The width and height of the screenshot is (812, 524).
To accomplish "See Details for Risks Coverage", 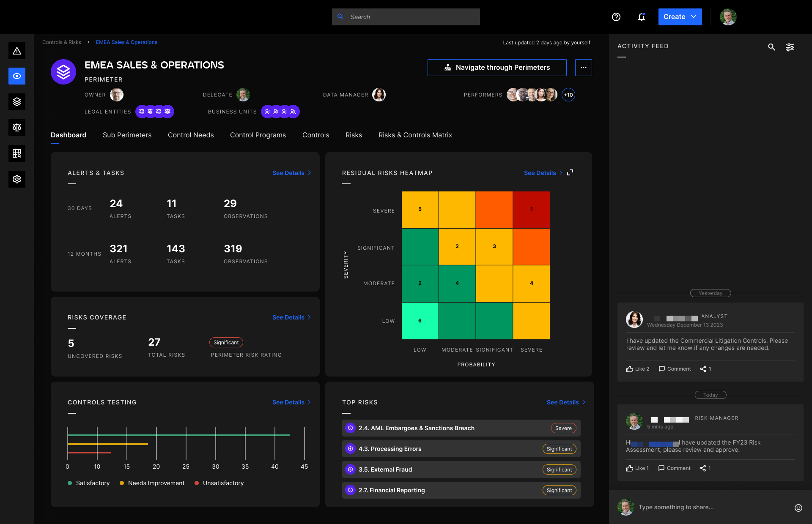I will pos(291,317).
